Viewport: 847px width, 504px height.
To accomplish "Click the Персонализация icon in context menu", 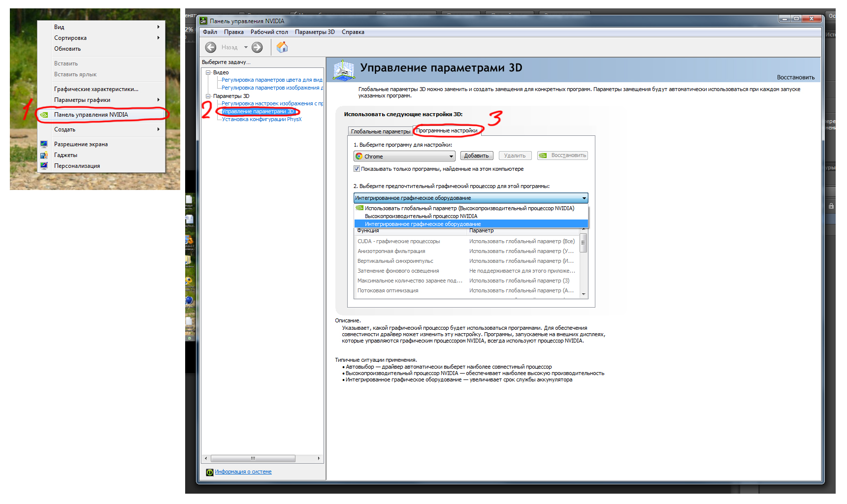I will pos(44,166).
